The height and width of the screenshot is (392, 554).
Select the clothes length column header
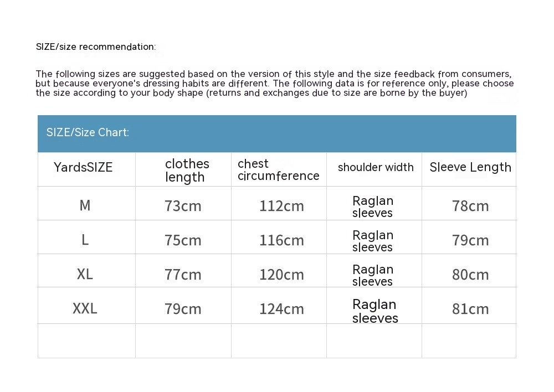click(187, 170)
